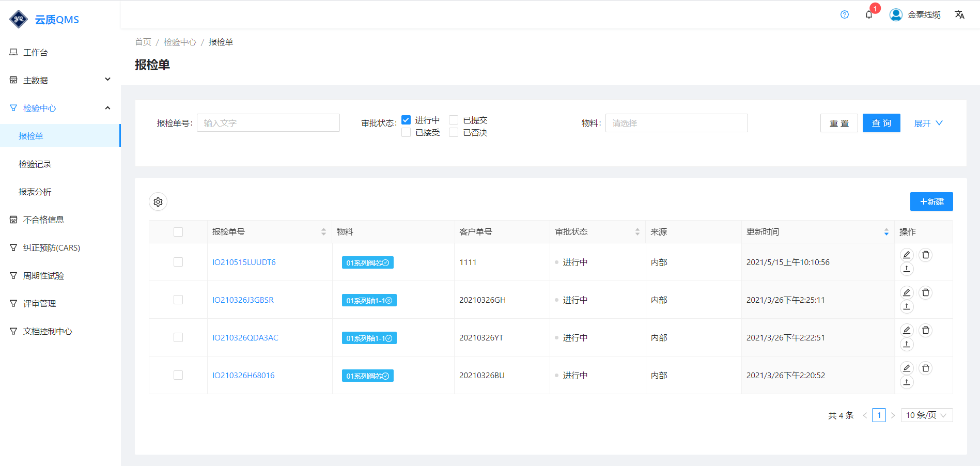
Task: Edit row IO210326J3GBSR with pencil icon
Action: click(907, 292)
